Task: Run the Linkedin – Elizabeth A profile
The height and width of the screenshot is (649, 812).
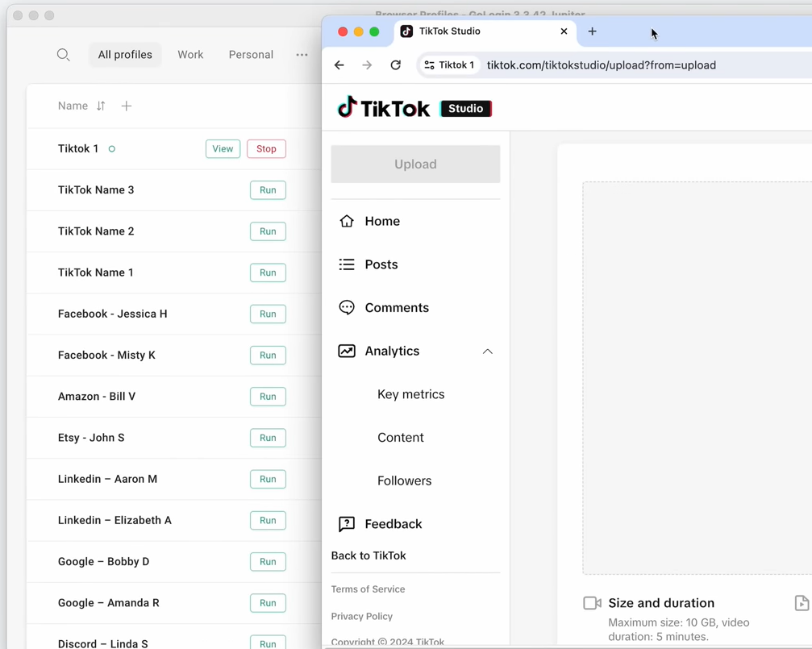Action: click(x=268, y=521)
